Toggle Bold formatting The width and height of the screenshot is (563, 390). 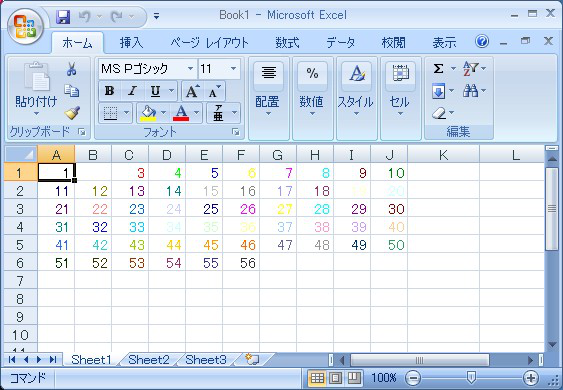point(110,91)
